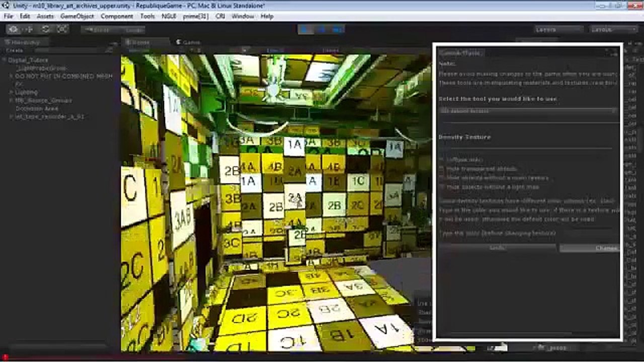Toggle Hide objects without a light map
644x362 pixels.
[x=442, y=187]
